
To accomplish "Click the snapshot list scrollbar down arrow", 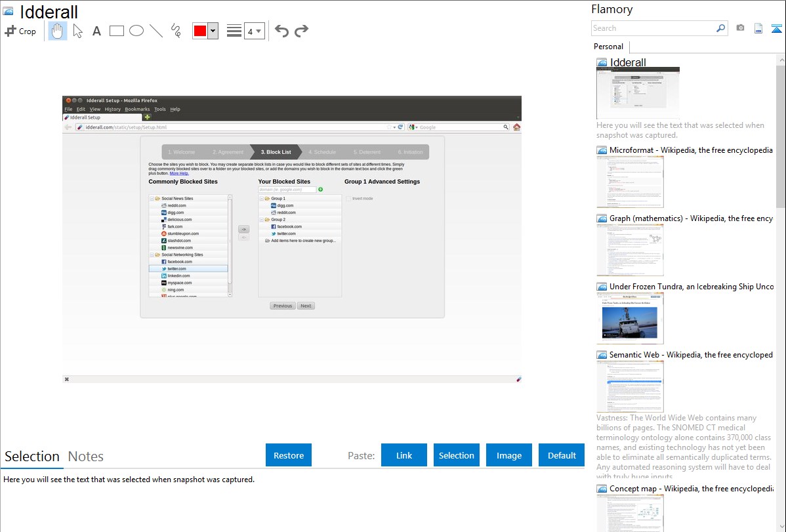I will (x=781, y=527).
